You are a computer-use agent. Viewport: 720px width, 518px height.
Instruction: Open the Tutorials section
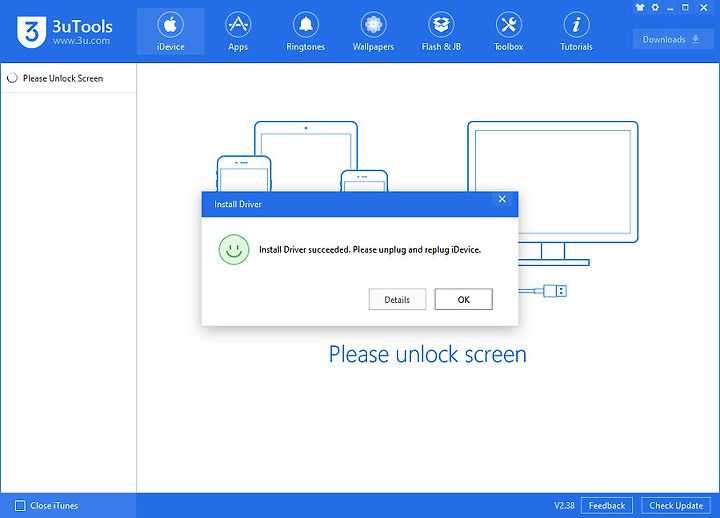576,32
